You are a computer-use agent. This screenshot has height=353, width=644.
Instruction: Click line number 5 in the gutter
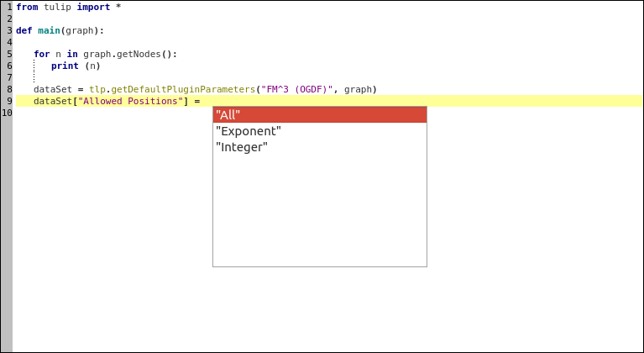click(x=9, y=54)
